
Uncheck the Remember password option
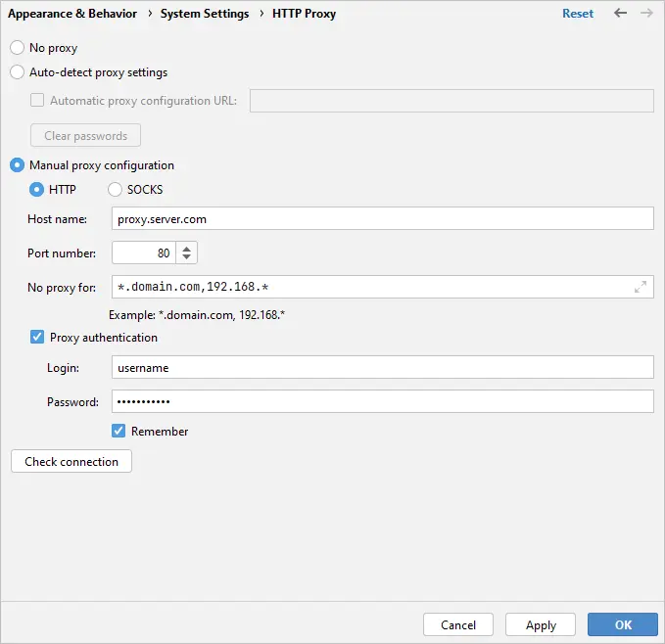119,431
